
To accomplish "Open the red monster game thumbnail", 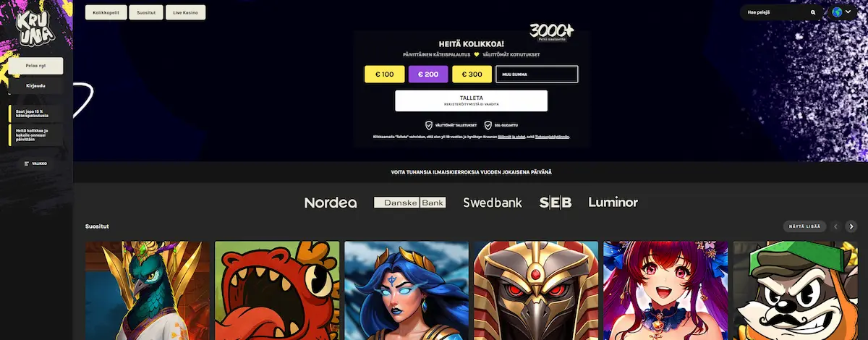I will pos(277,291).
